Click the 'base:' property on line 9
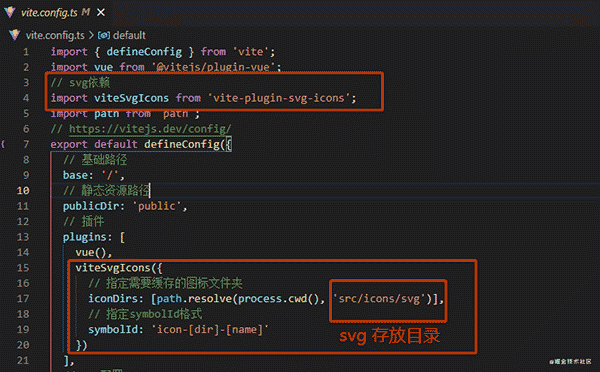600x372 pixels. [78, 175]
